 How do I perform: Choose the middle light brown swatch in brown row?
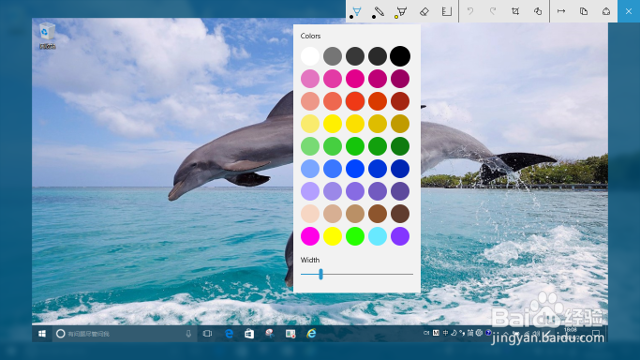355,213
